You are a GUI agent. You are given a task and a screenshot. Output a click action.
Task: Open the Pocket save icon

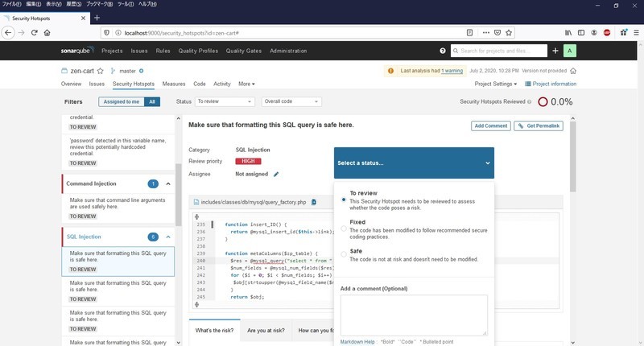[x=497, y=33]
